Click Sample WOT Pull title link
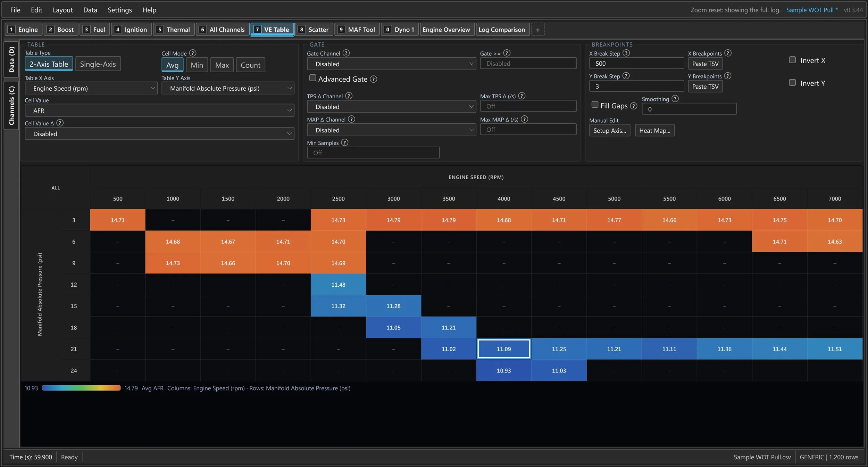The image size is (868, 467). [x=812, y=10]
